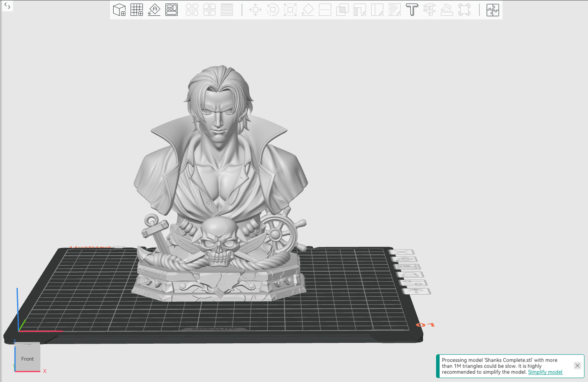Click the Simplify model link
Viewport: 588px width, 382px height.
[545, 372]
